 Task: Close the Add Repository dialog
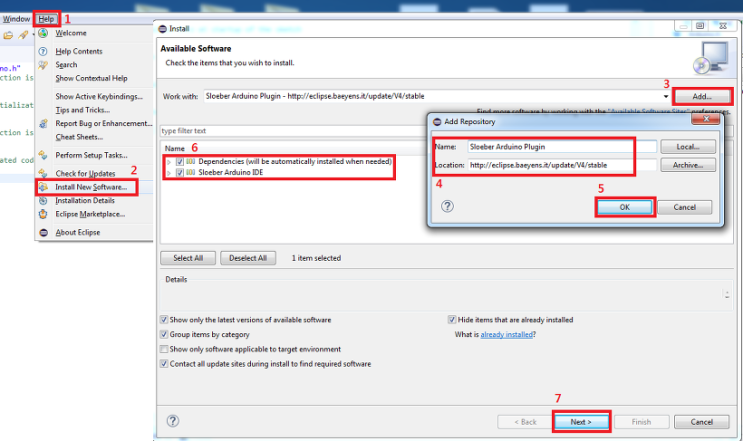(706, 119)
